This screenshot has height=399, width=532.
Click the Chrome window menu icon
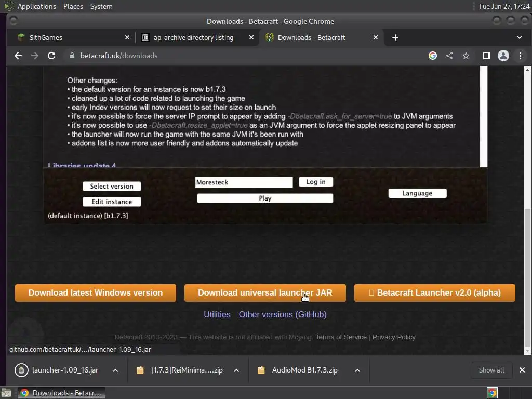(13, 21)
